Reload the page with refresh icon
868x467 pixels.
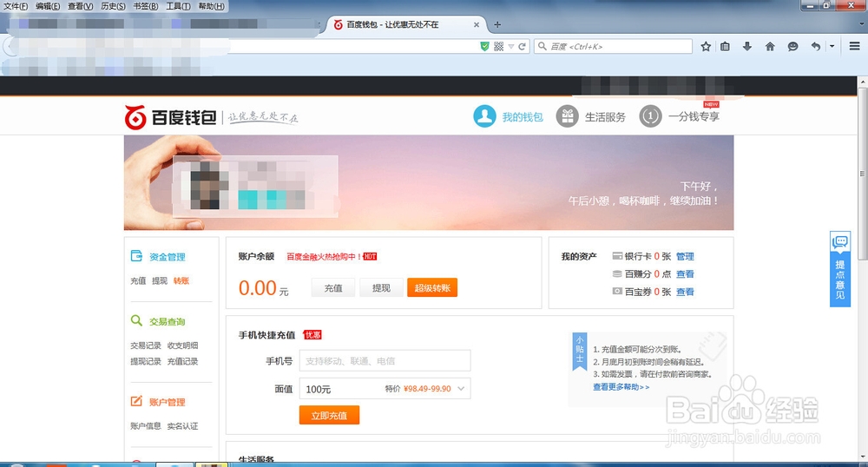click(522, 47)
